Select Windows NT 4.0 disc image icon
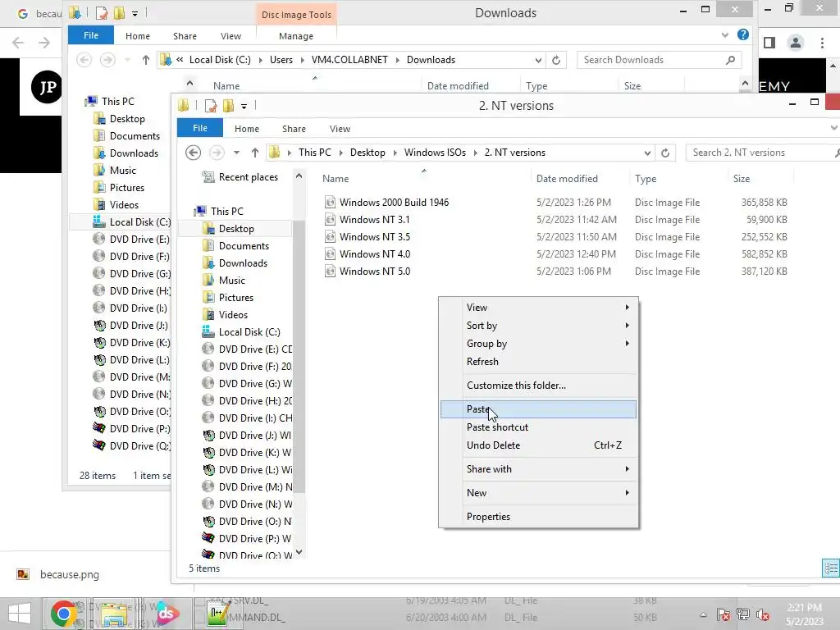 (x=331, y=253)
